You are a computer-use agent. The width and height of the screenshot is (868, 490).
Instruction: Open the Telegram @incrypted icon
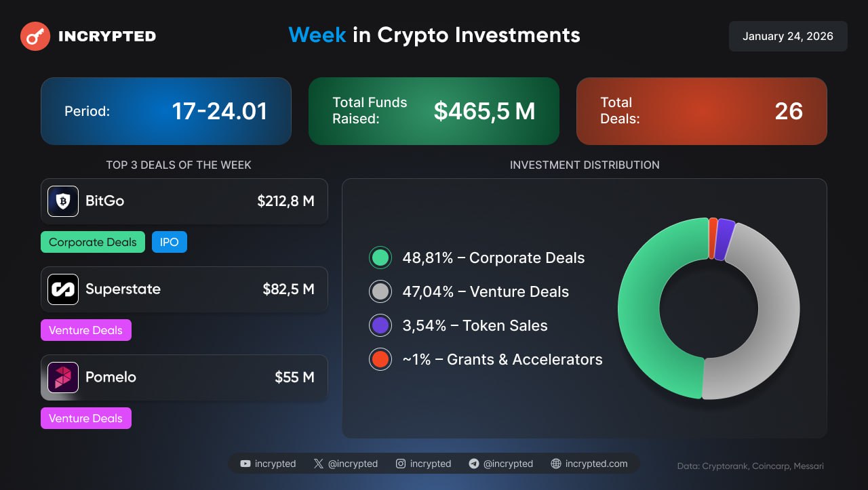coord(474,464)
